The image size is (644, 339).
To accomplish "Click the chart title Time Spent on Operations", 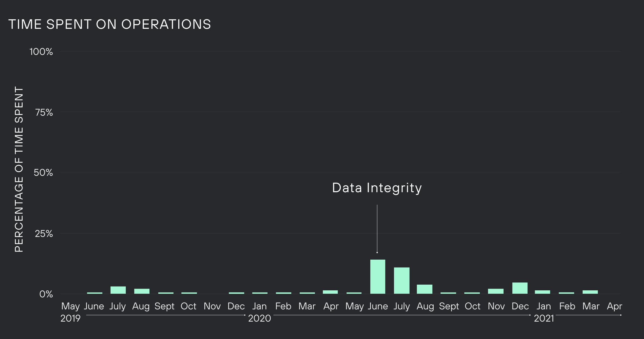I will click(110, 24).
